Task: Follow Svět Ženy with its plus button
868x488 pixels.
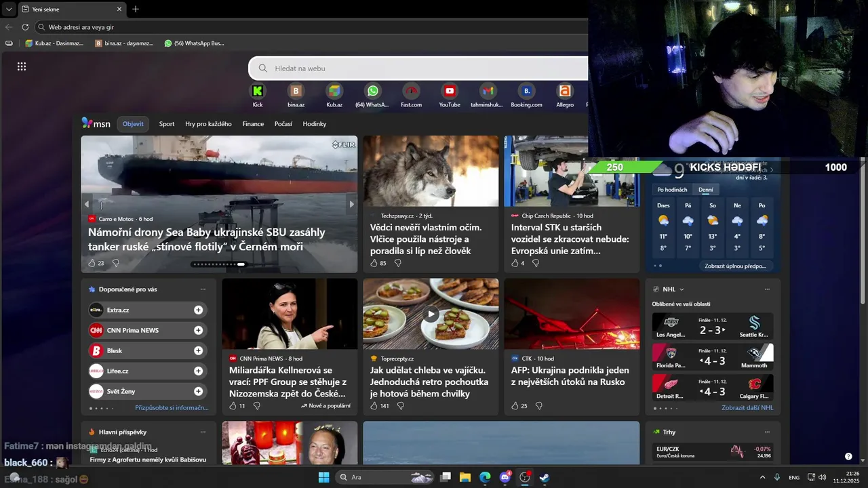Action: click(x=198, y=391)
